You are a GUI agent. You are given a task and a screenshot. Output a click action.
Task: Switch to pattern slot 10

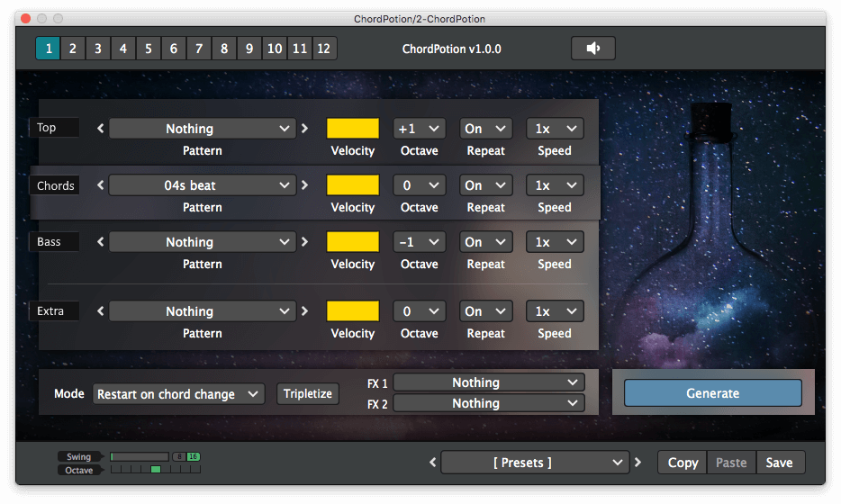pyautogui.click(x=275, y=49)
